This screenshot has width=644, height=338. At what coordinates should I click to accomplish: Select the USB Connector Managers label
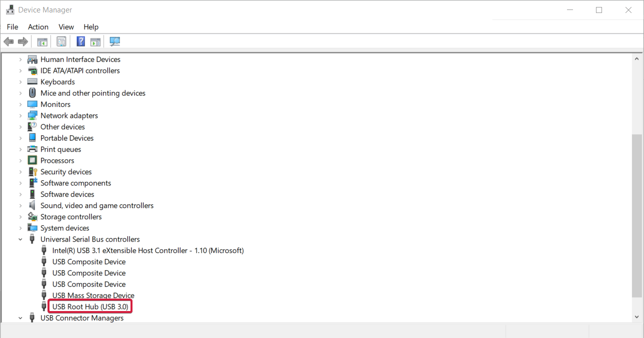[x=82, y=318]
